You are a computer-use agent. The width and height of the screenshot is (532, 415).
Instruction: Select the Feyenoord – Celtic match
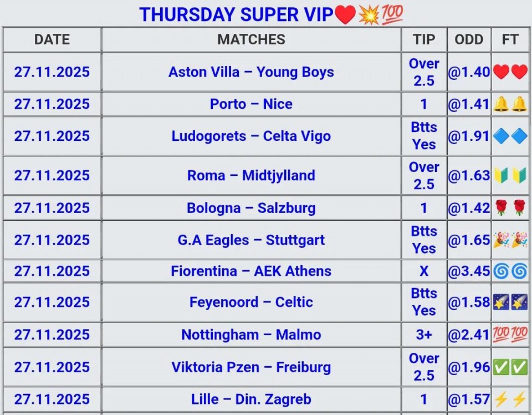pyautogui.click(x=251, y=302)
